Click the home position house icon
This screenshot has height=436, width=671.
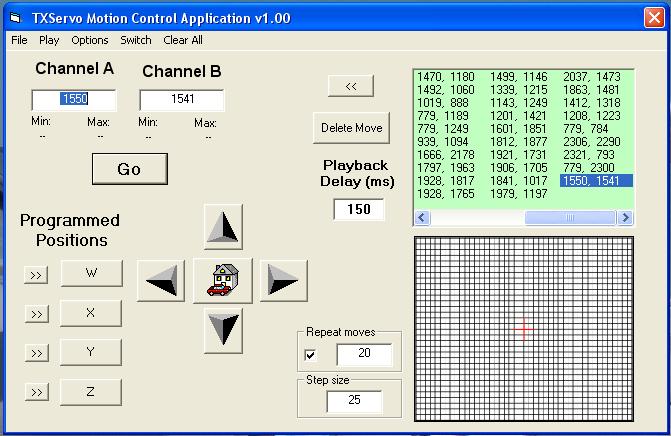tap(225, 281)
